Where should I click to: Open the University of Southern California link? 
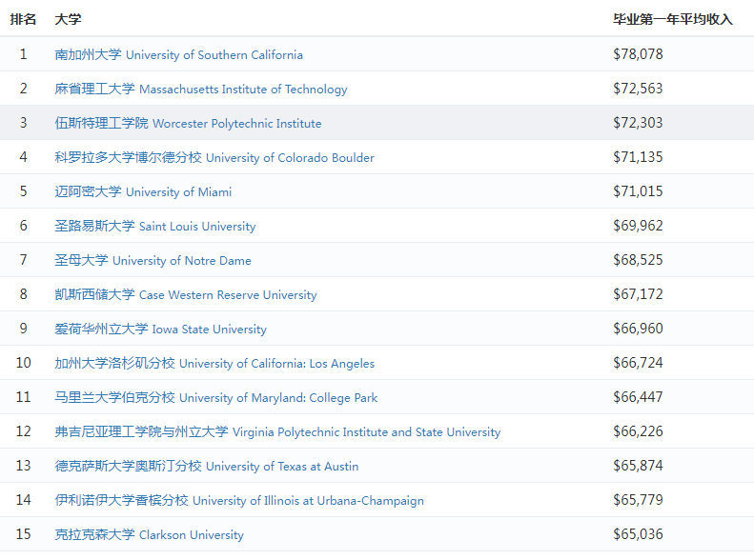(178, 55)
